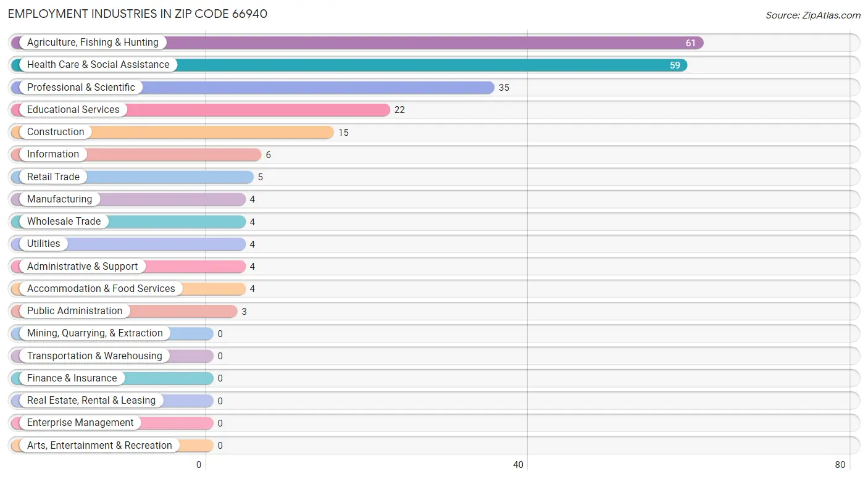Select the Public Administration label
The height and width of the screenshot is (479, 868).
[x=75, y=311]
